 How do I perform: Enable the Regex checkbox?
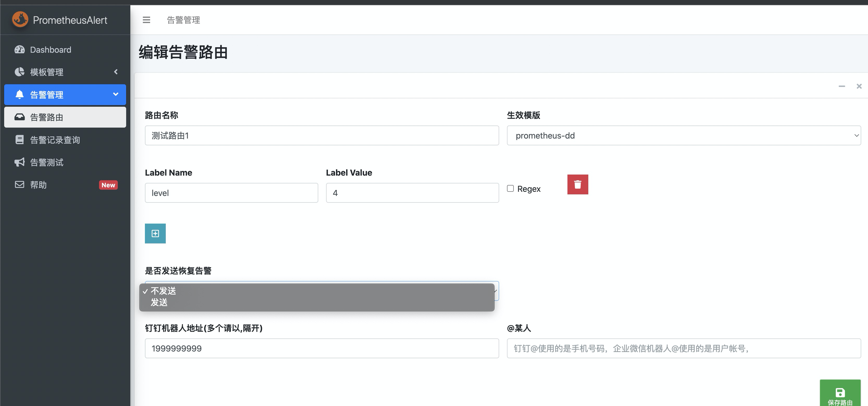pos(510,188)
